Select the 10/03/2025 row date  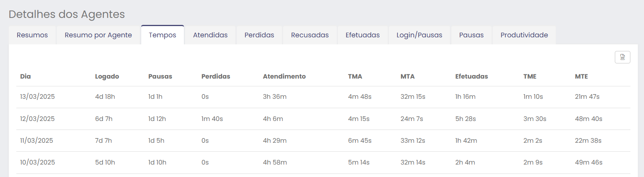[38, 162]
